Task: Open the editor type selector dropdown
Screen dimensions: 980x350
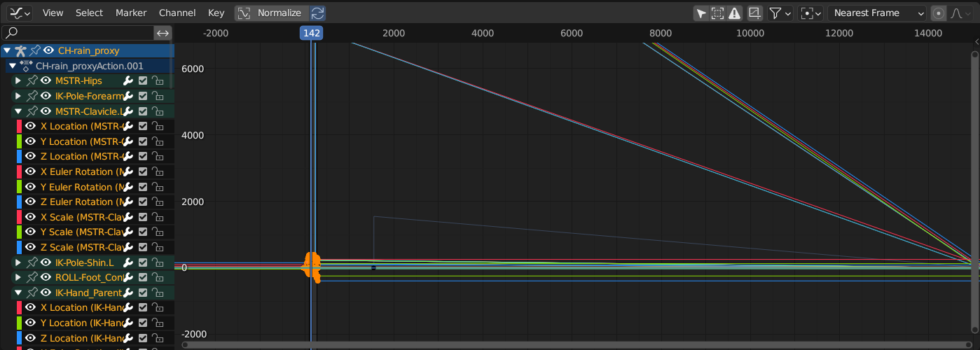Action: [20, 13]
